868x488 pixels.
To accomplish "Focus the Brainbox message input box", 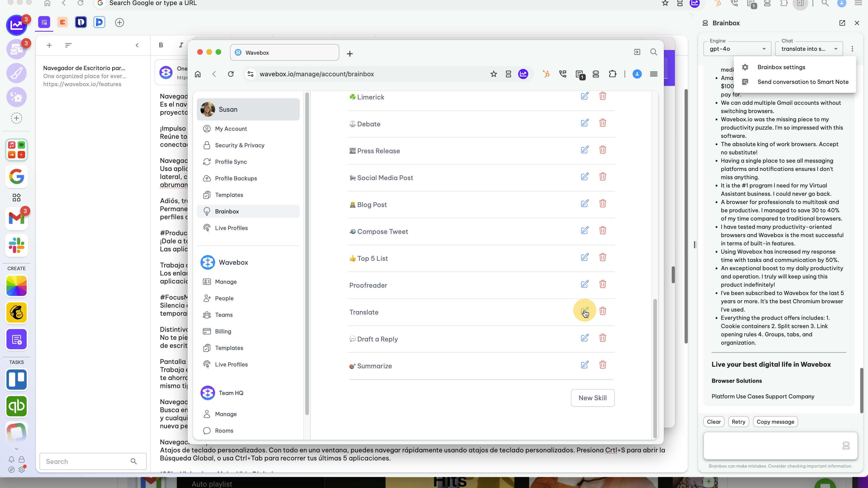I will tap(780, 445).
